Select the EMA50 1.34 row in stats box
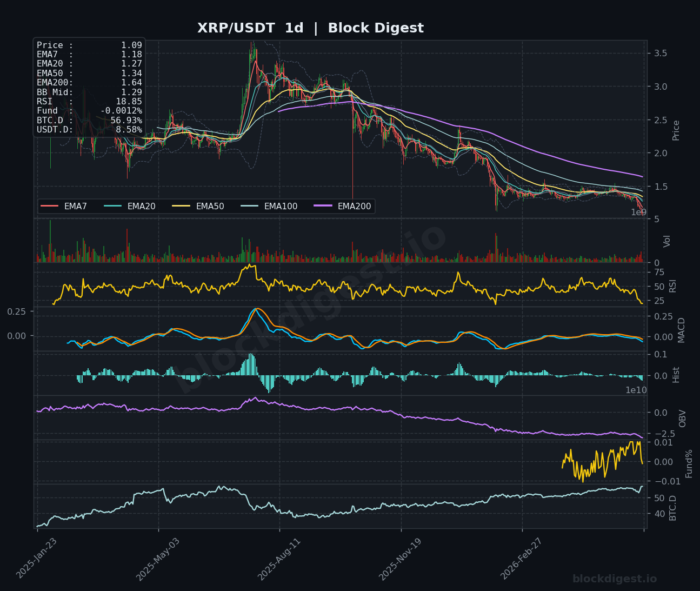This screenshot has height=591, width=700. [x=89, y=74]
